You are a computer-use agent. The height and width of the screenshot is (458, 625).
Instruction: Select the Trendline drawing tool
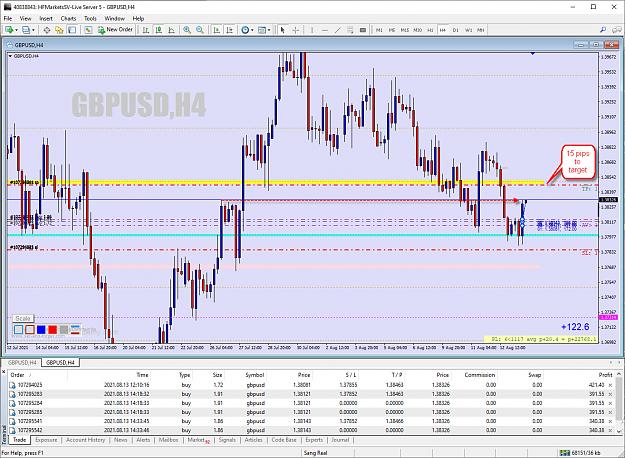point(338,30)
